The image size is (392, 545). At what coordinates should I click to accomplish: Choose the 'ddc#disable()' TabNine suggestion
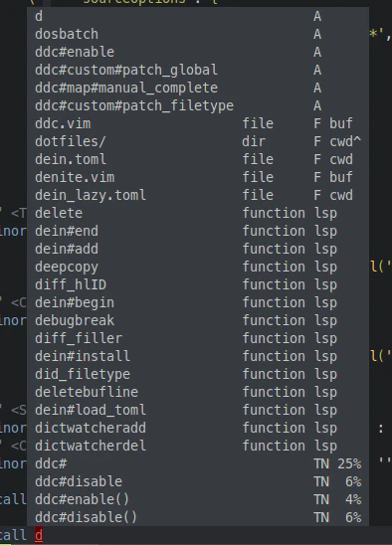click(198, 517)
